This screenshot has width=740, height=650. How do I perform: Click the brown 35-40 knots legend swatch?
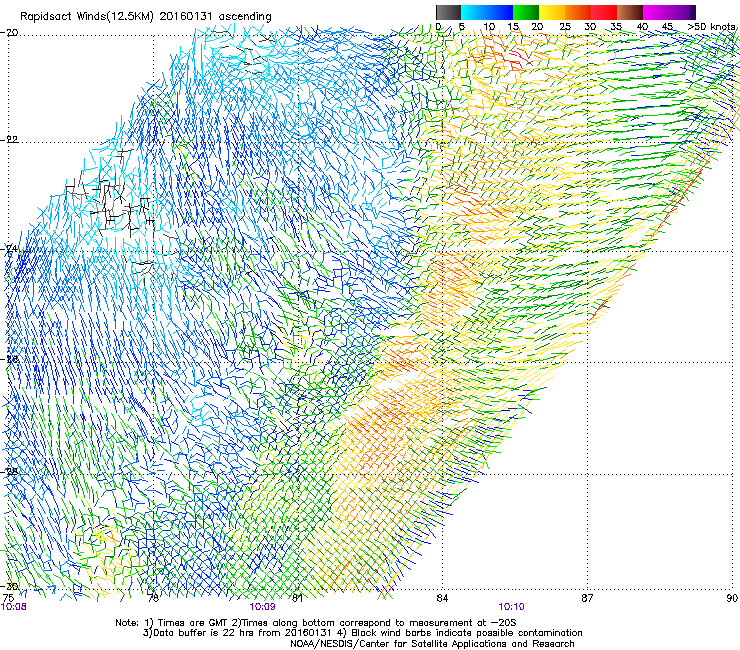630,12
